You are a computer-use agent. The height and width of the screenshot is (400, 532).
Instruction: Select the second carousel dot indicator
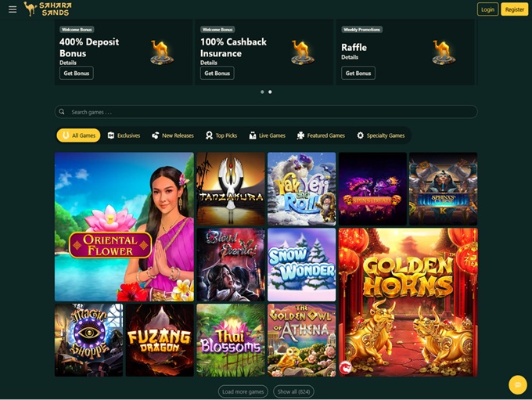click(x=270, y=92)
